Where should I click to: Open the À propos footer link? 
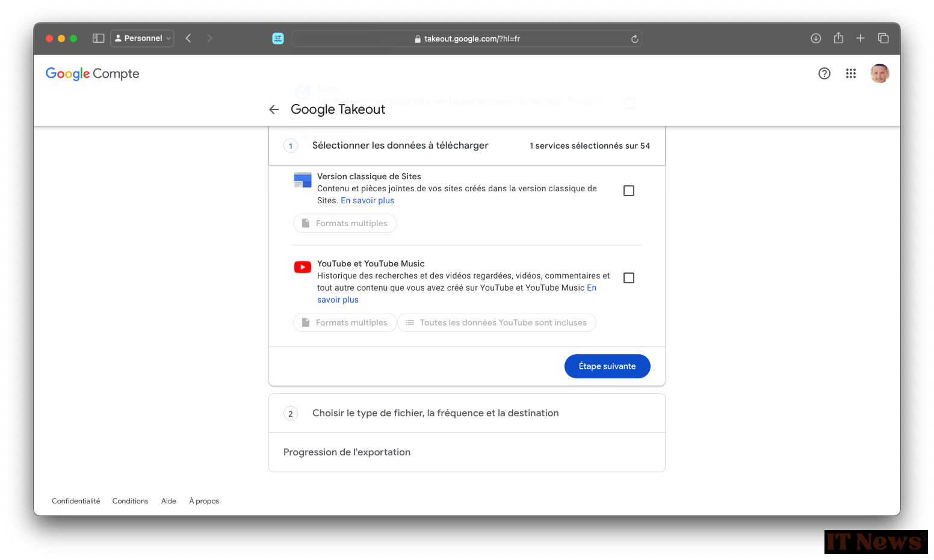tap(204, 501)
